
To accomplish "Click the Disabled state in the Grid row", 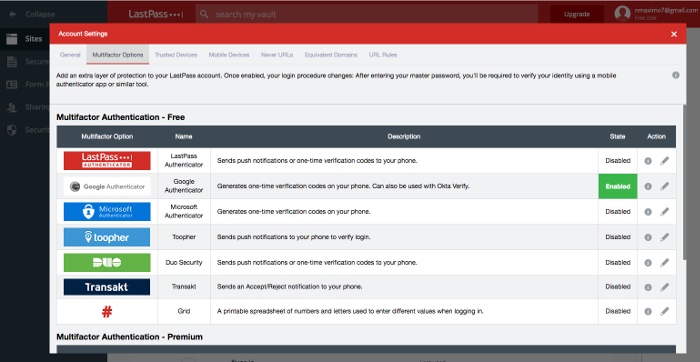I will point(617,311).
